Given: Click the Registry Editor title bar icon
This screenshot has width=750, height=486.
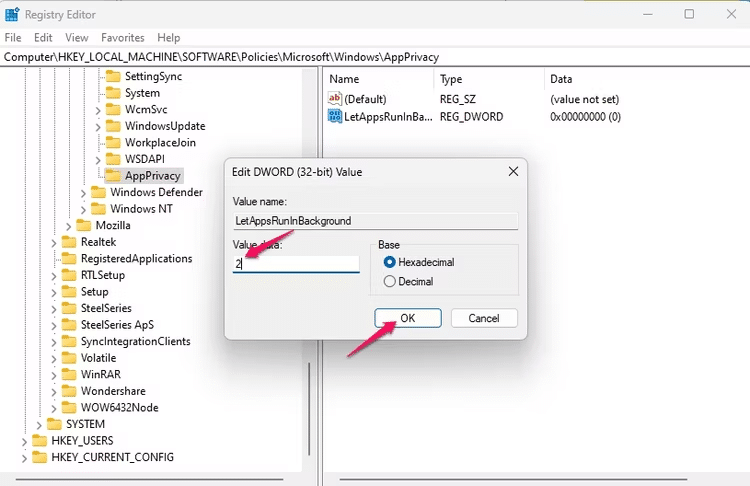Looking at the screenshot, I should coord(12,14).
